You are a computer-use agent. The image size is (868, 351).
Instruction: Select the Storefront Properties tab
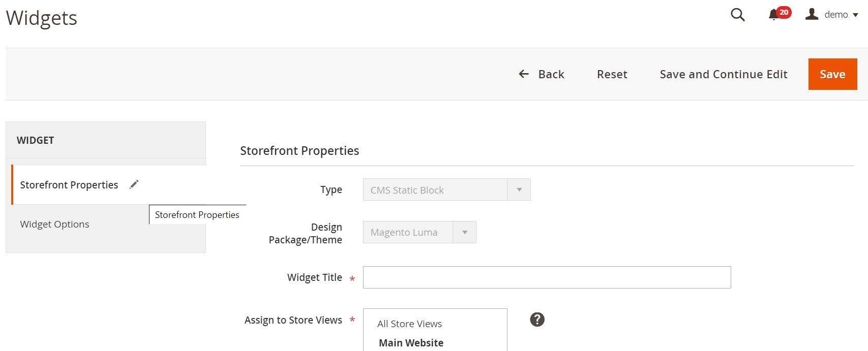pos(69,185)
